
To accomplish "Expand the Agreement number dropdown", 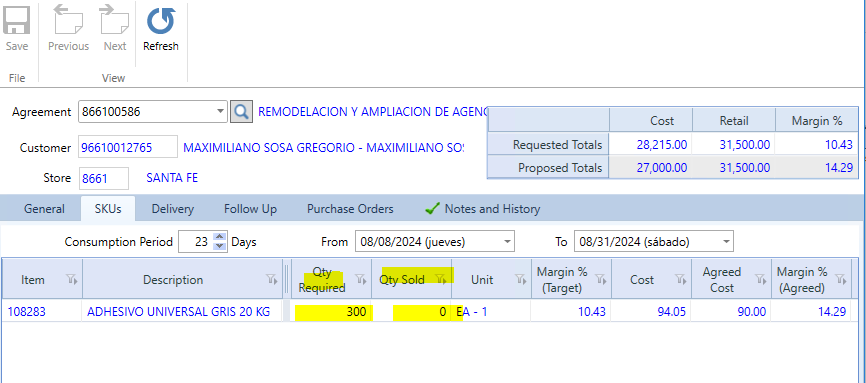I will pos(221,112).
